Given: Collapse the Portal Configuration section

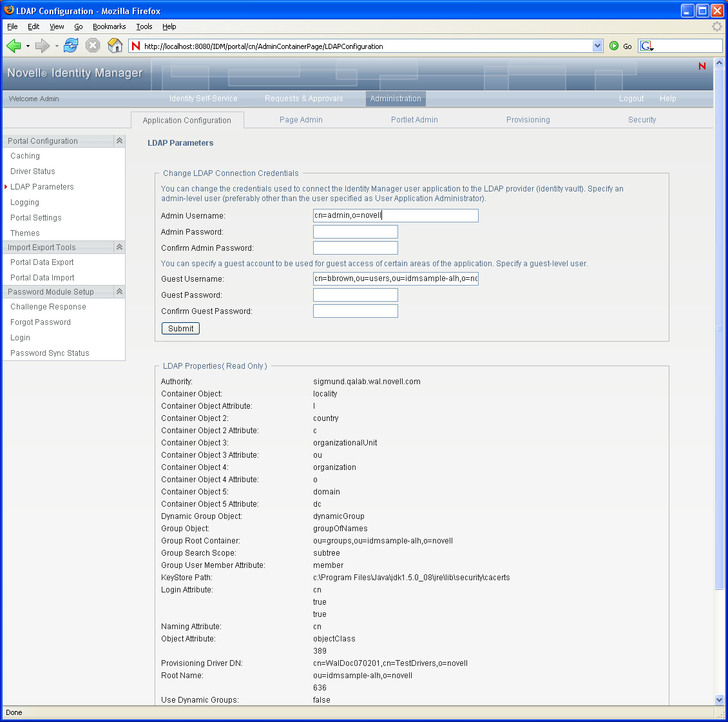Looking at the screenshot, I should [x=119, y=141].
